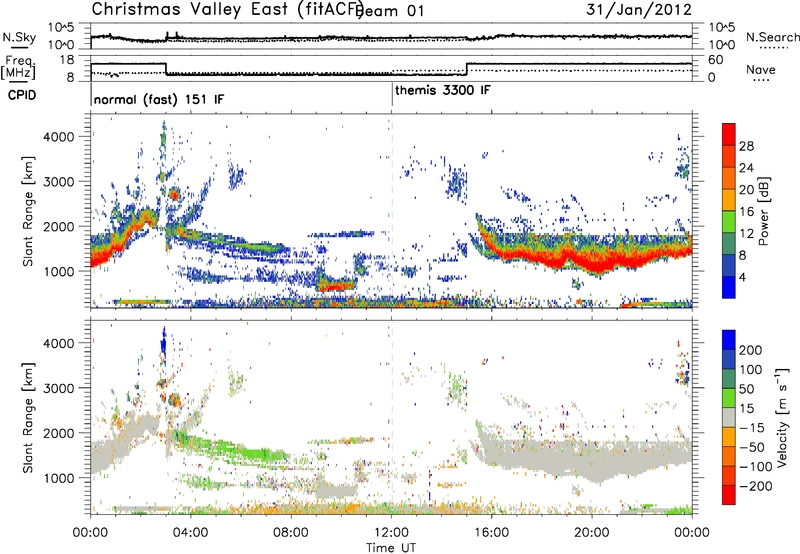The width and height of the screenshot is (800, 554).
Task: Click the 'Power [dB]' colorbar label
Action: click(x=763, y=211)
